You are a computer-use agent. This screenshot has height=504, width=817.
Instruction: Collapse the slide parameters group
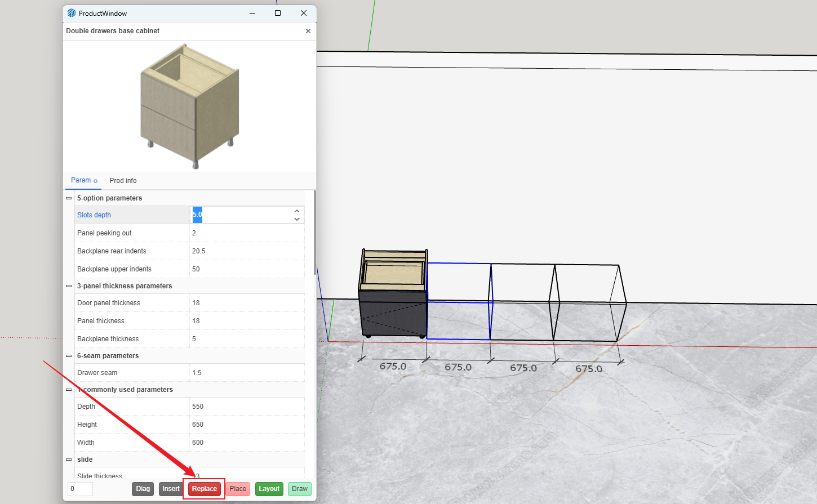pos(69,460)
